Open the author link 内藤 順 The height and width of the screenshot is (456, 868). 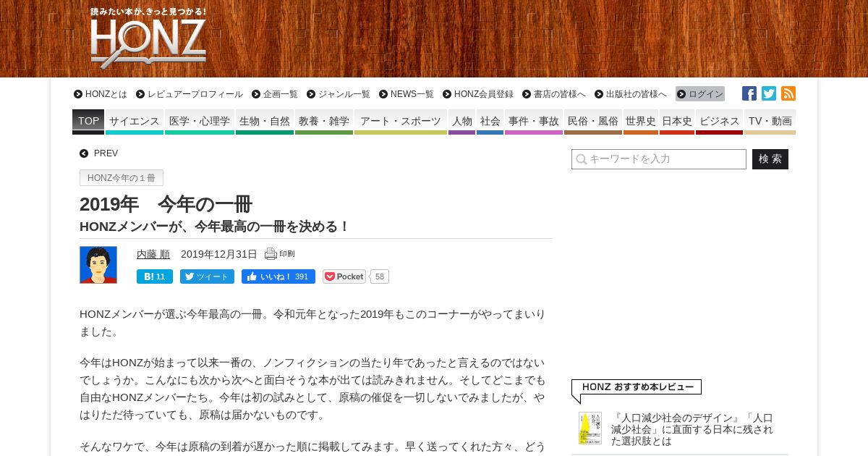click(x=153, y=254)
